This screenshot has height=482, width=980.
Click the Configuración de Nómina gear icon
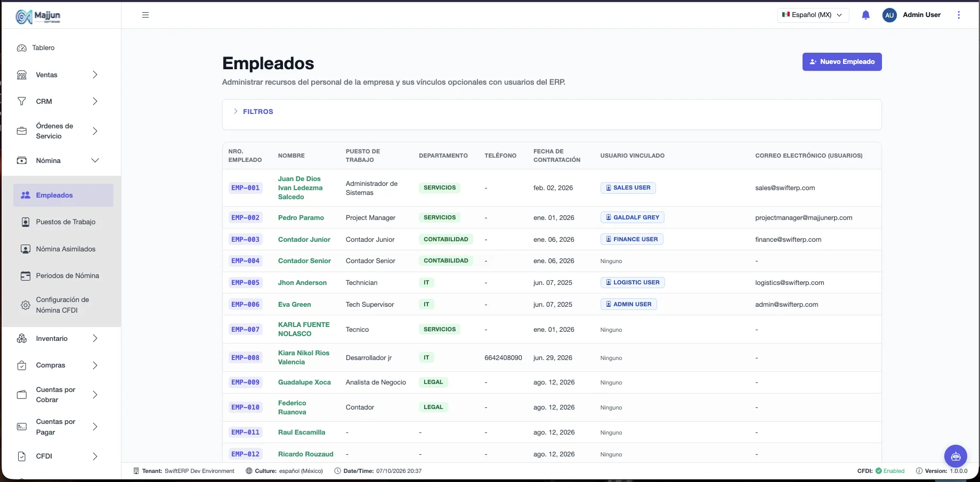point(25,305)
